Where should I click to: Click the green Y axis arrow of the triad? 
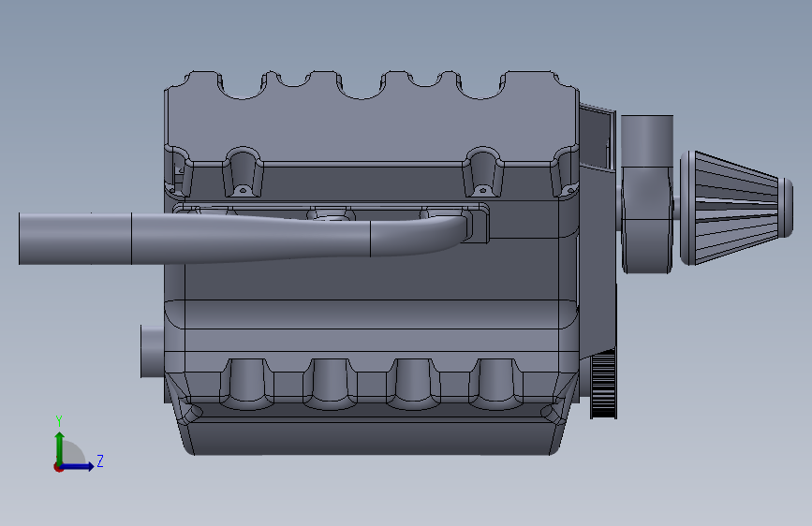point(60,447)
